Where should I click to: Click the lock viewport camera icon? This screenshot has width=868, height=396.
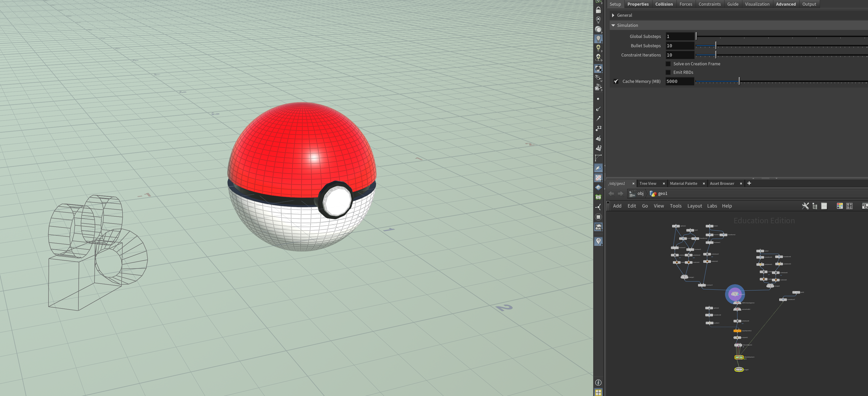[x=598, y=10]
